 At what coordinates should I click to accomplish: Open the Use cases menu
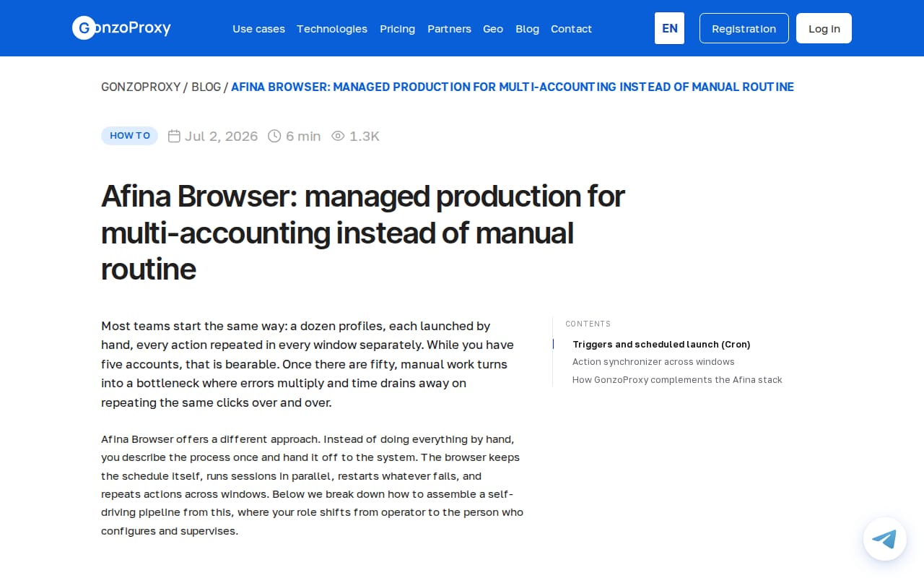(258, 29)
